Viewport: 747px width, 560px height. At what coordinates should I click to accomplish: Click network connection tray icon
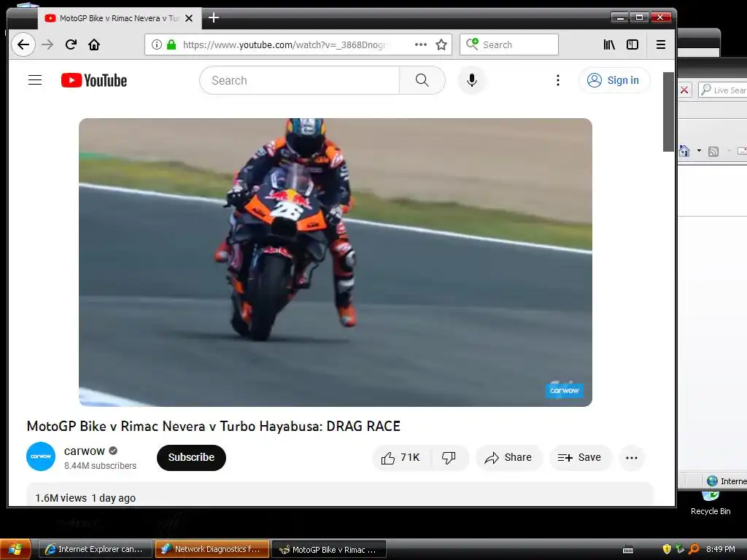(680, 549)
